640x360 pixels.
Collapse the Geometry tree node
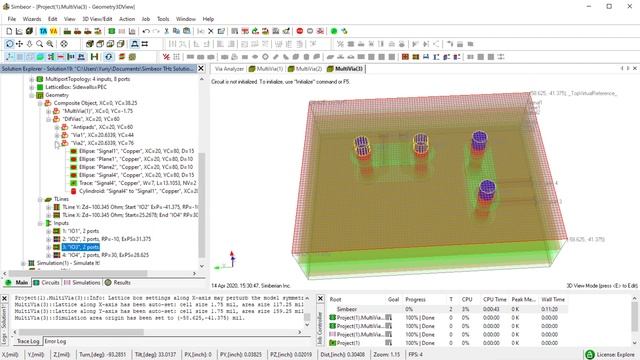(x=31, y=95)
